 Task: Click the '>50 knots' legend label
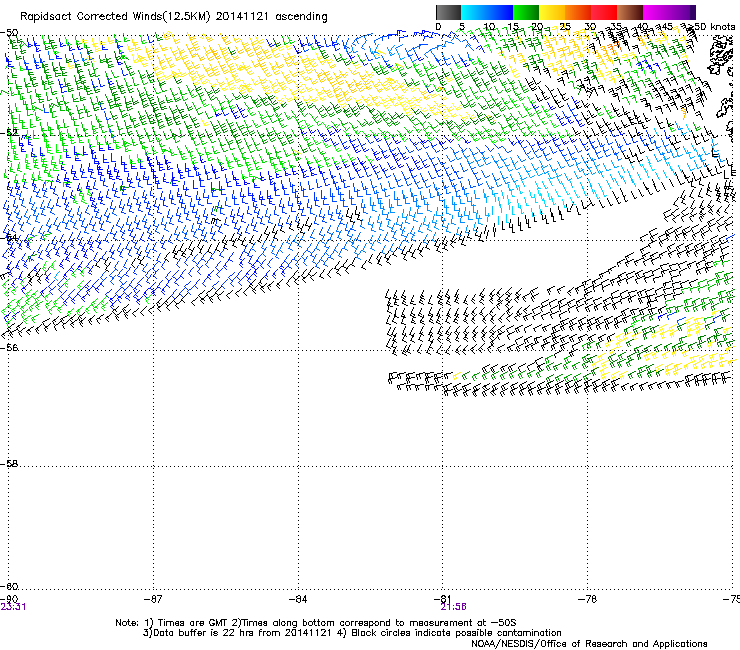point(711,27)
